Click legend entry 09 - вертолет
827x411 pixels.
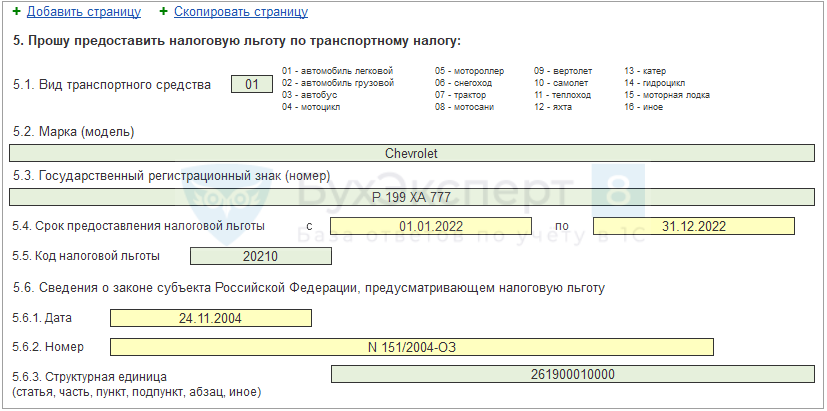(x=563, y=71)
